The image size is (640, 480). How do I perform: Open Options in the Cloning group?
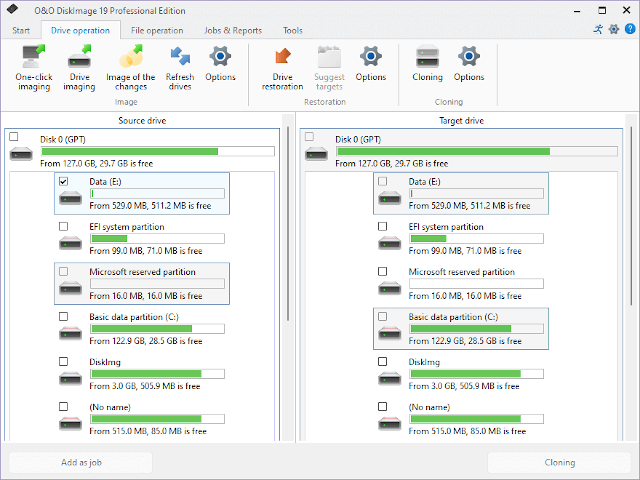[x=469, y=63]
